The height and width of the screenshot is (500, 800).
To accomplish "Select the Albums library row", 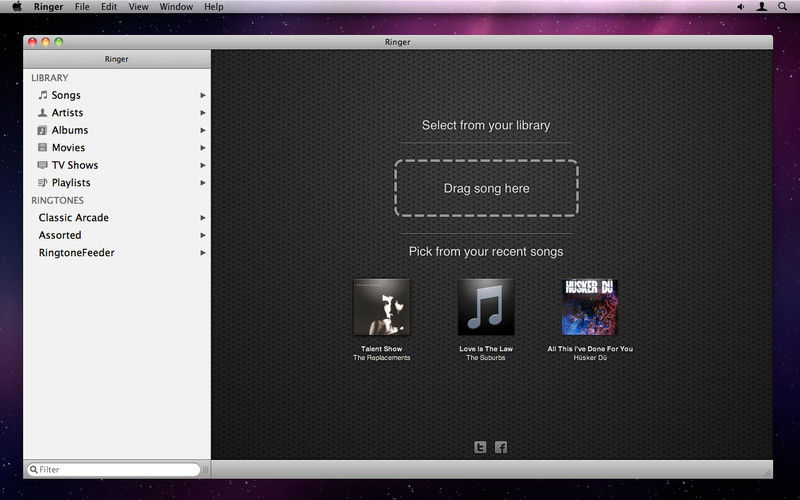I will tap(117, 130).
